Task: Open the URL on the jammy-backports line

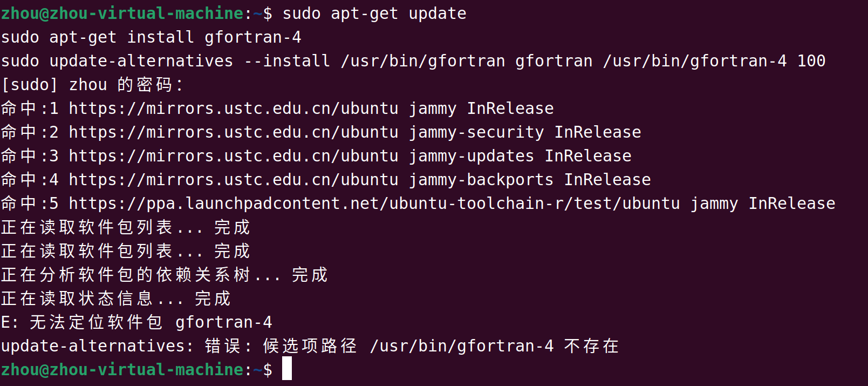Action: 233,180
